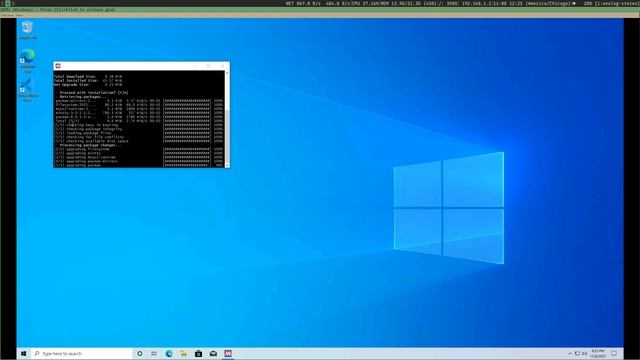
Task: Open Microsoft Store from the taskbar
Action: coord(198,353)
